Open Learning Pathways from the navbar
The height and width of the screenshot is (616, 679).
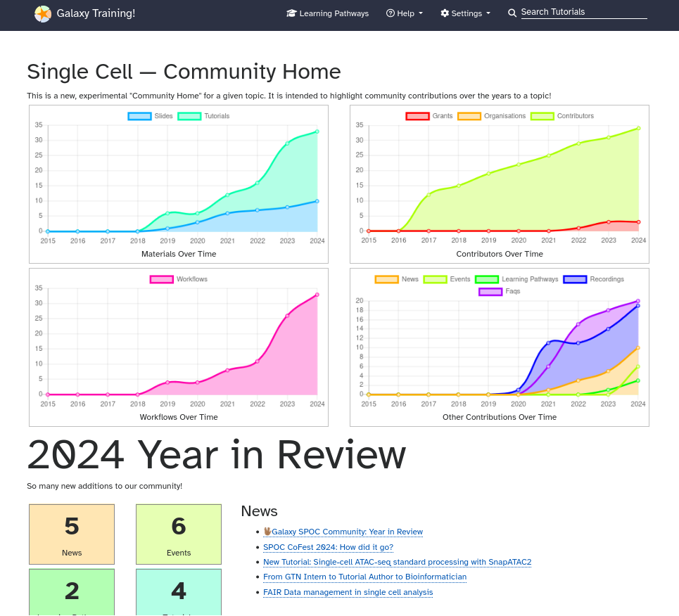[x=327, y=13]
